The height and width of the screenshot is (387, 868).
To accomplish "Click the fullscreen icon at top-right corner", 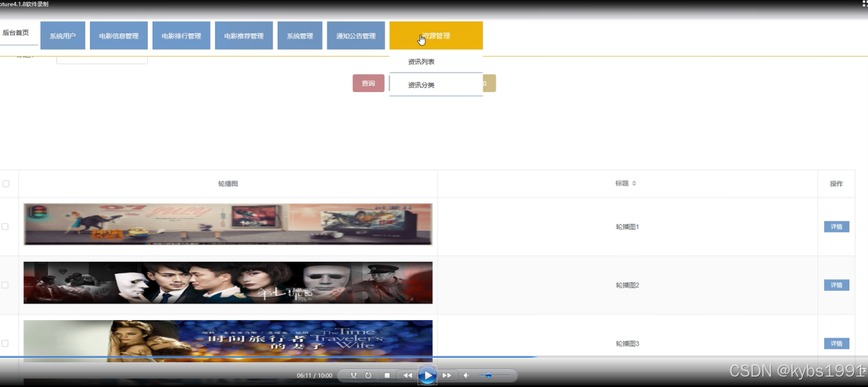I will 864,4.
